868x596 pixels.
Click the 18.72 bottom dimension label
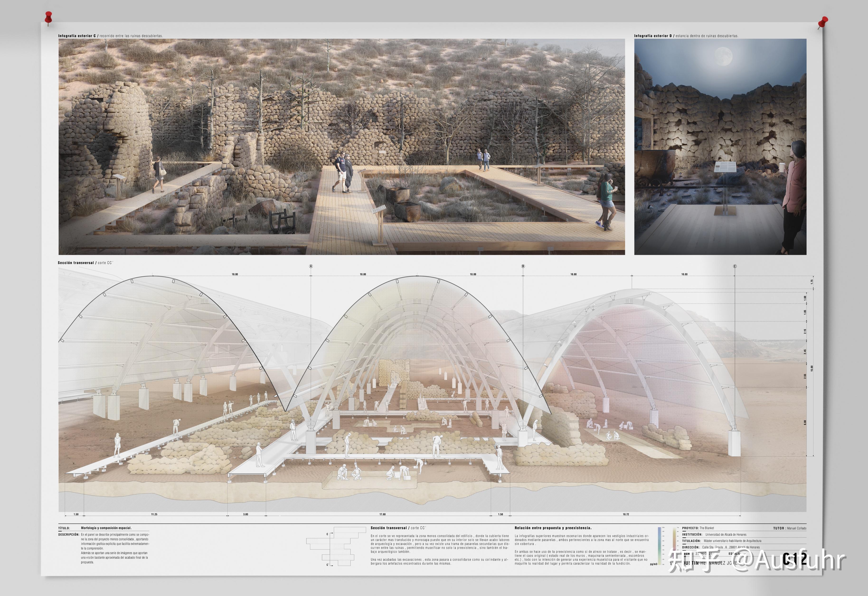pyautogui.click(x=626, y=514)
